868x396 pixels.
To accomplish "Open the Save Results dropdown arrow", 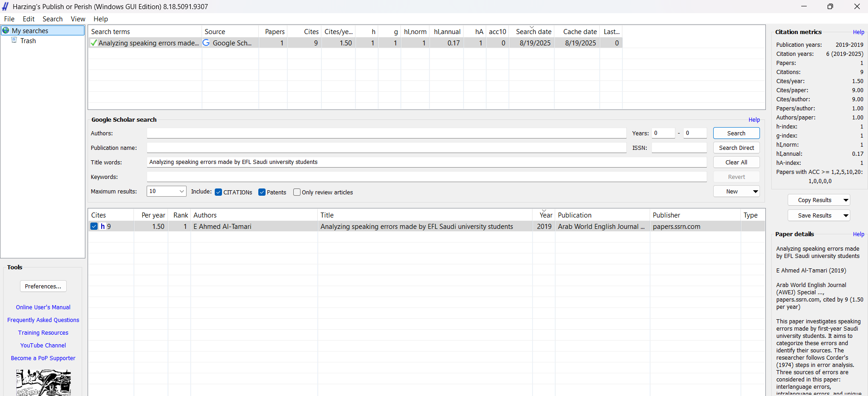I will point(846,216).
